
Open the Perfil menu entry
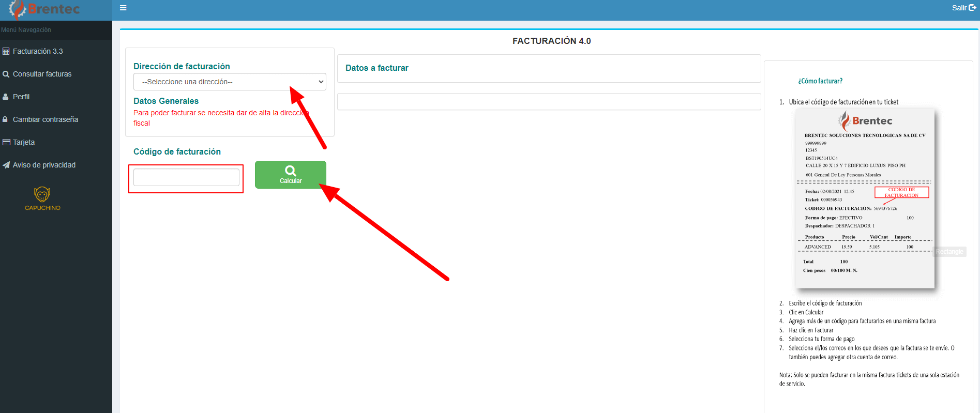(x=21, y=97)
